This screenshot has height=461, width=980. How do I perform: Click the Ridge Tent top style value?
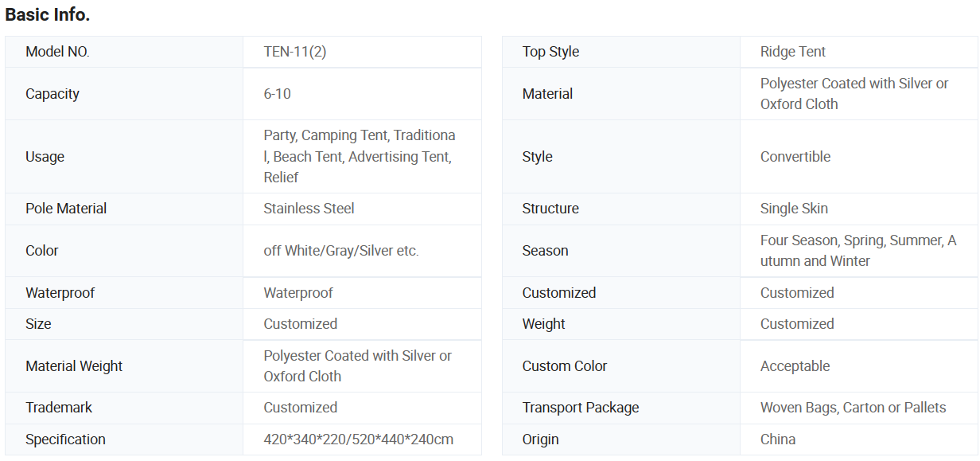[792, 52]
